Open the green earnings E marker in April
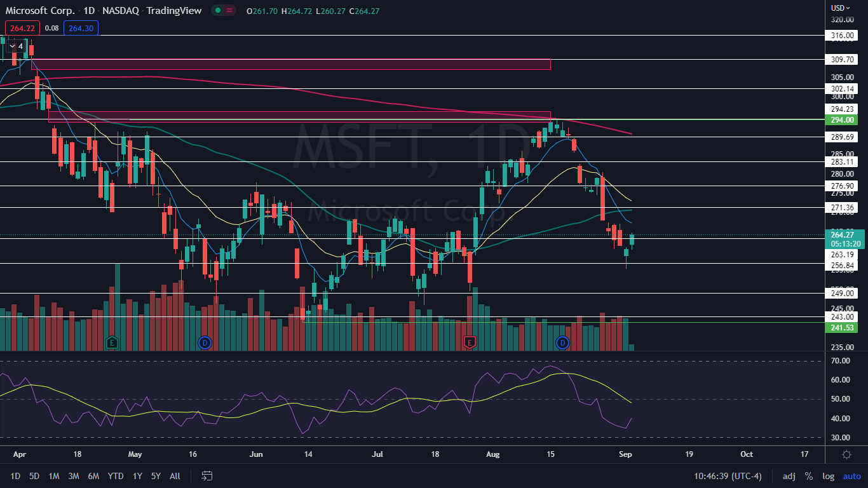 point(112,342)
